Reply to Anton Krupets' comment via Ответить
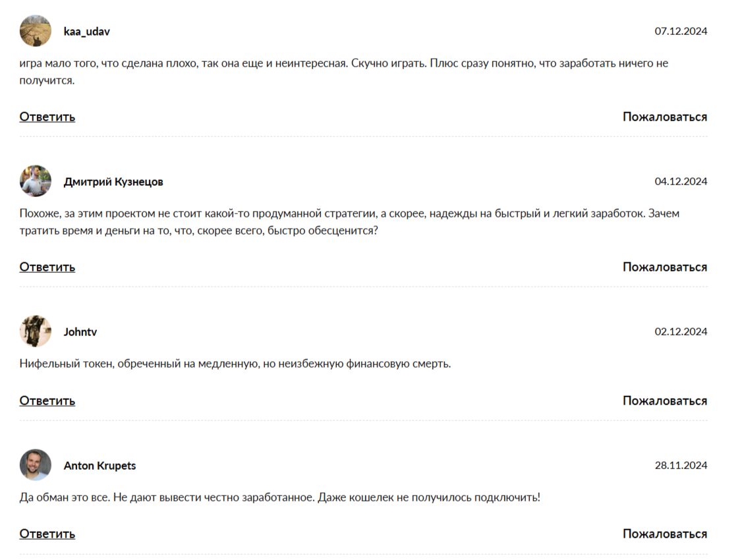The height and width of the screenshot is (560, 746). coord(47,534)
